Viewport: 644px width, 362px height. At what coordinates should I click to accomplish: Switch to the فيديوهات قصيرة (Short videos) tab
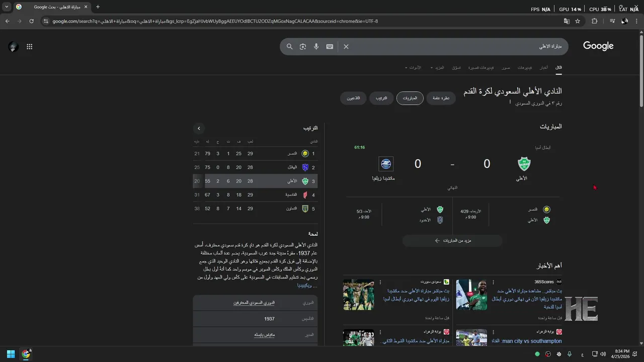(x=481, y=67)
